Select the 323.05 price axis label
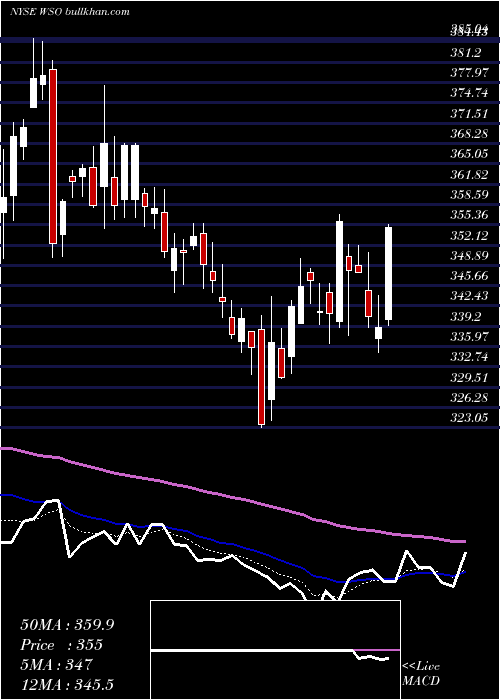 click(469, 417)
